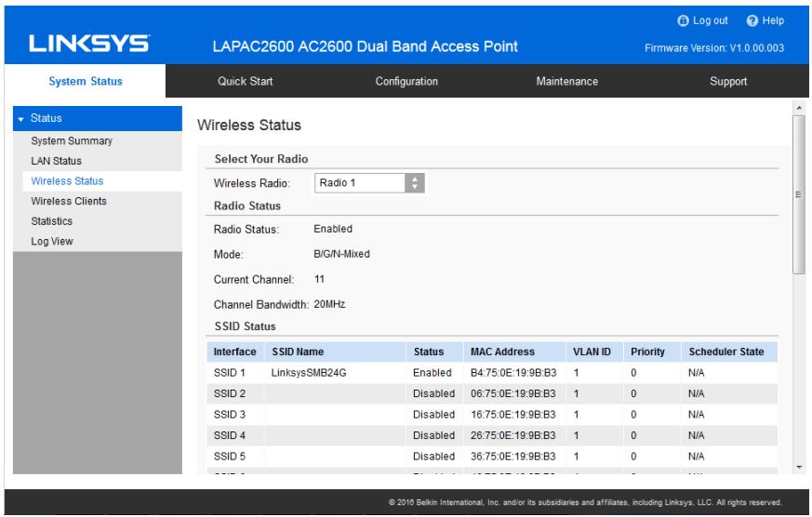Collapse the Status section triangle
Image resolution: width=812 pixels, height=517 pixels.
point(20,119)
